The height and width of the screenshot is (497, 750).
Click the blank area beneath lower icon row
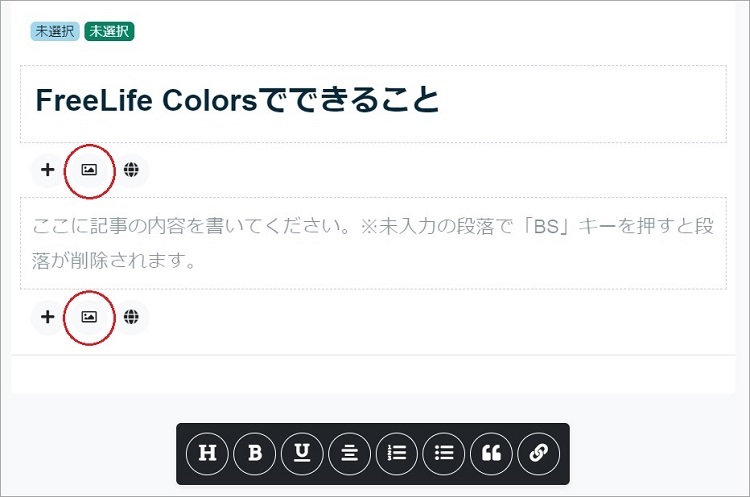tap(373, 375)
